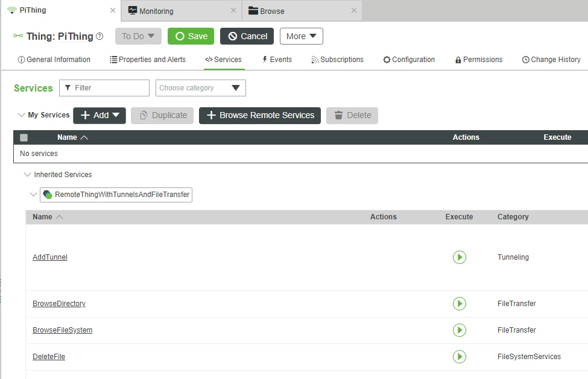Click the help question mark next to PiThing
The width and height of the screenshot is (588, 379).
(x=100, y=36)
